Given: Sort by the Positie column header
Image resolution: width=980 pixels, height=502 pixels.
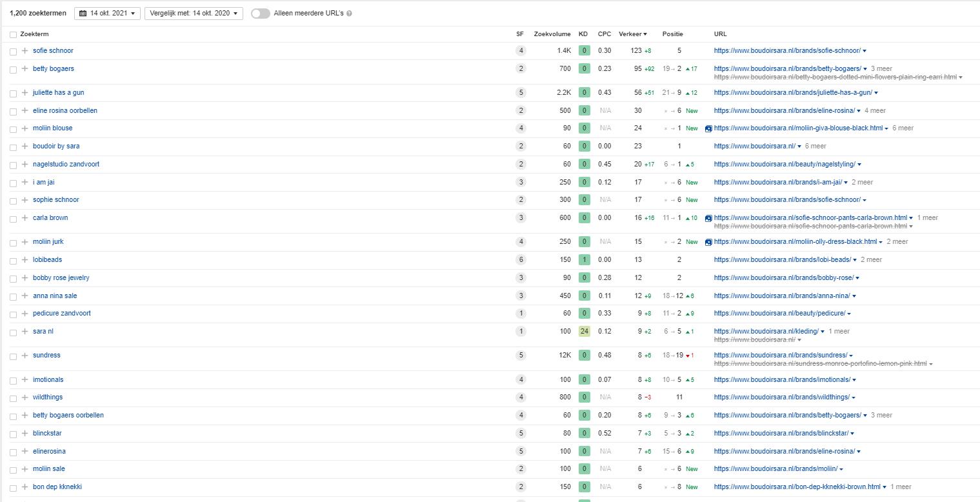Looking at the screenshot, I should [x=672, y=34].
